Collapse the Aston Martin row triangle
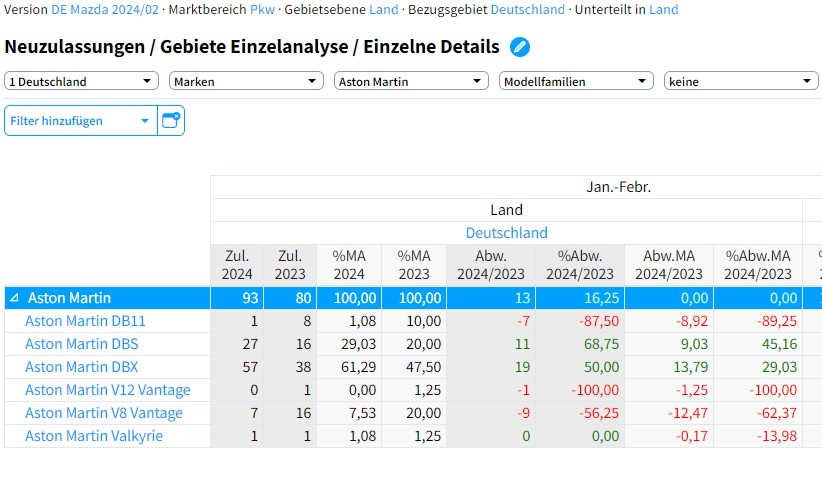The width and height of the screenshot is (822, 487). 14,298
